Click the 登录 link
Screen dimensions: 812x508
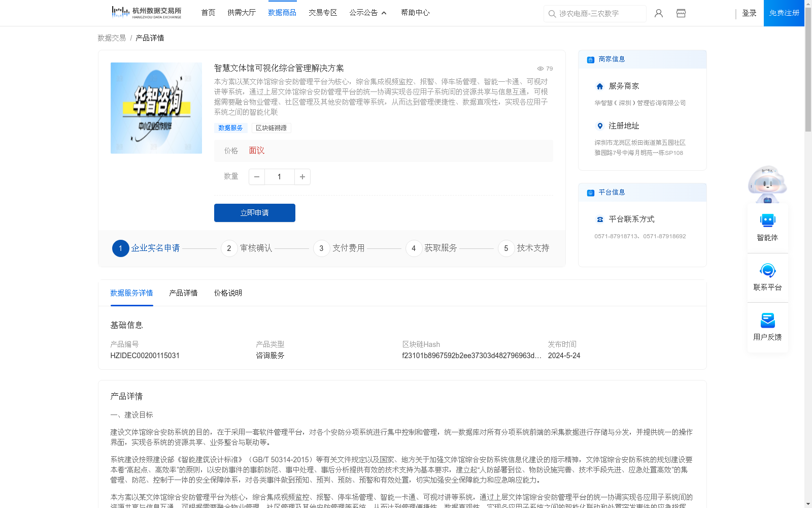pyautogui.click(x=749, y=13)
